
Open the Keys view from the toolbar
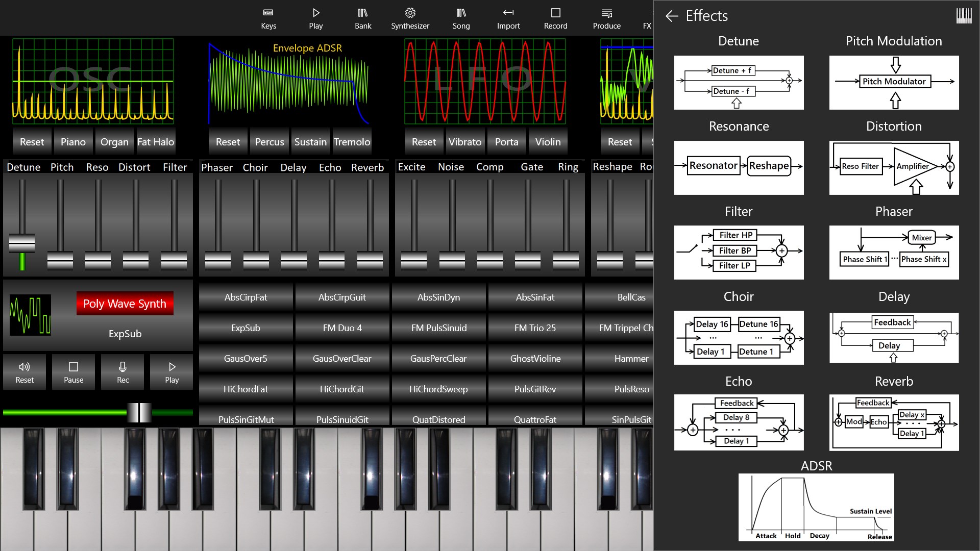(269, 18)
